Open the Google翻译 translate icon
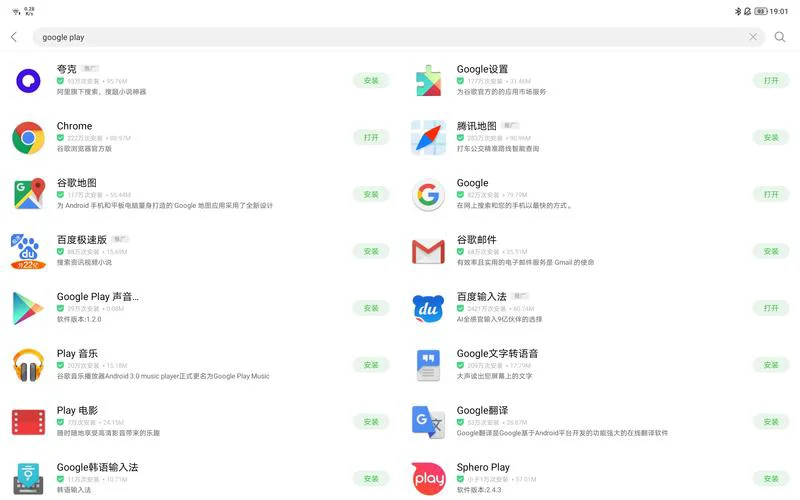The width and height of the screenshot is (800, 500). pyautogui.click(x=428, y=422)
